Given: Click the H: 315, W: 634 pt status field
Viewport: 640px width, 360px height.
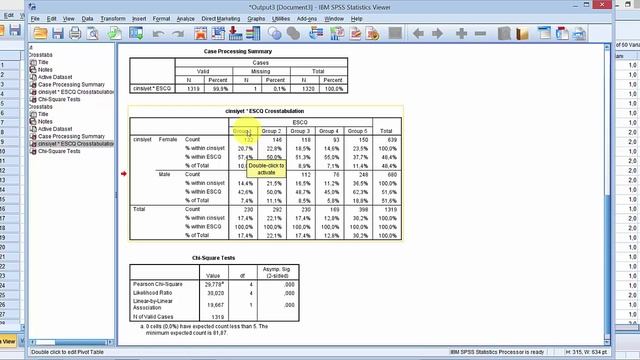Looking at the screenshot, I should pos(587,352).
